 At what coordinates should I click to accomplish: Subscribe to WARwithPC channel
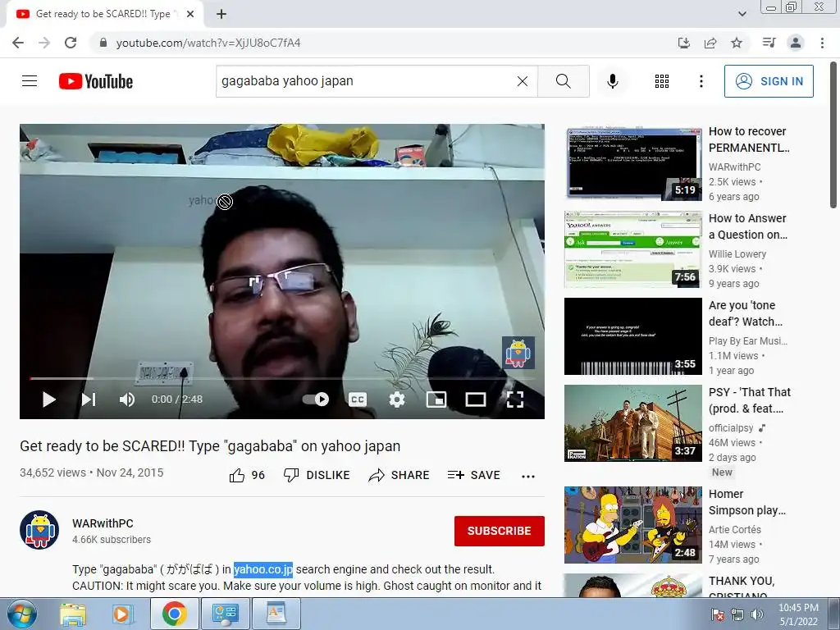point(500,531)
